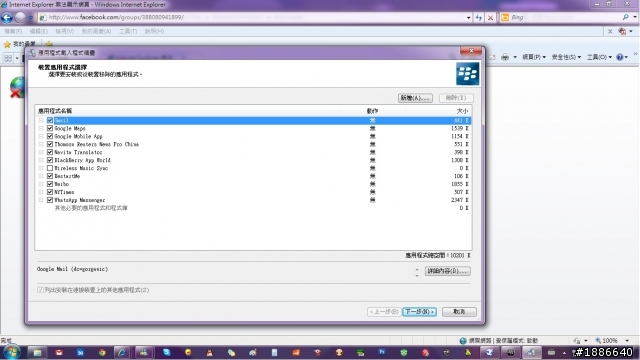The height and width of the screenshot is (360, 640).
Task: Expand the Google Mobile App tree node
Action: [x=41, y=136]
